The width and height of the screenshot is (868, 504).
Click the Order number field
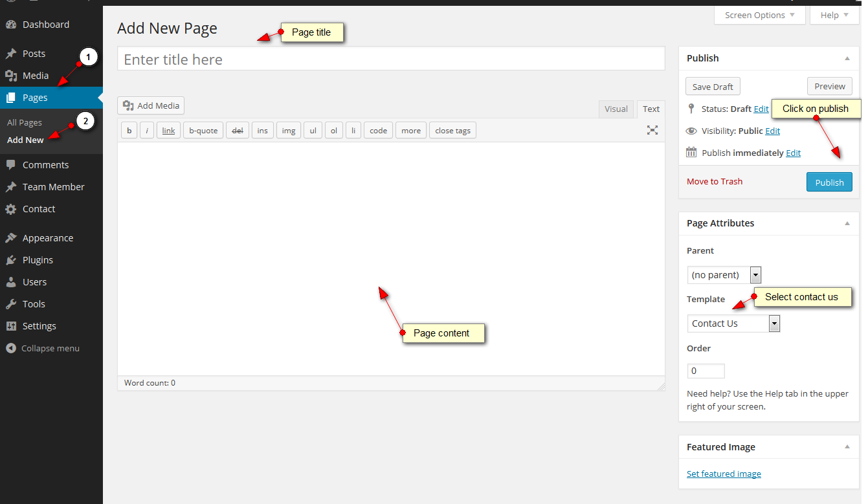(x=706, y=371)
